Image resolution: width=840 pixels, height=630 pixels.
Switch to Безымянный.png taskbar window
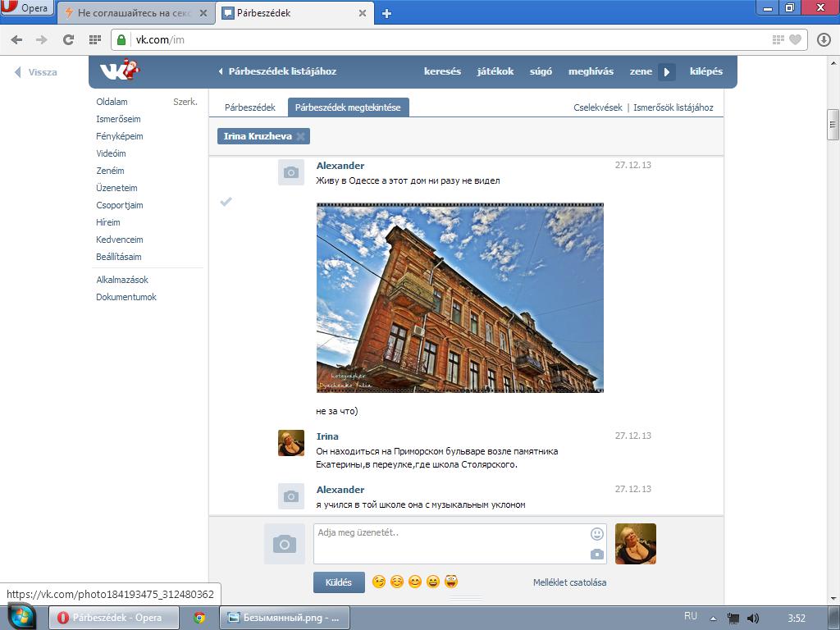click(x=285, y=618)
